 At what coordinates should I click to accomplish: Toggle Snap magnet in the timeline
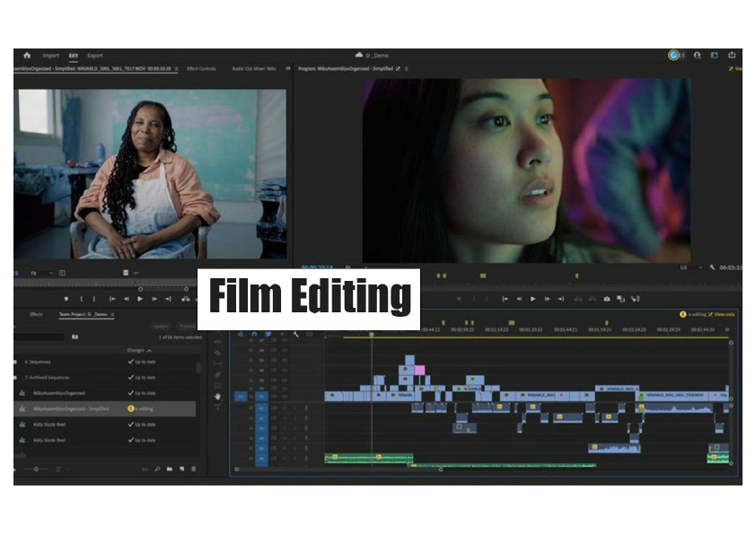click(254, 334)
